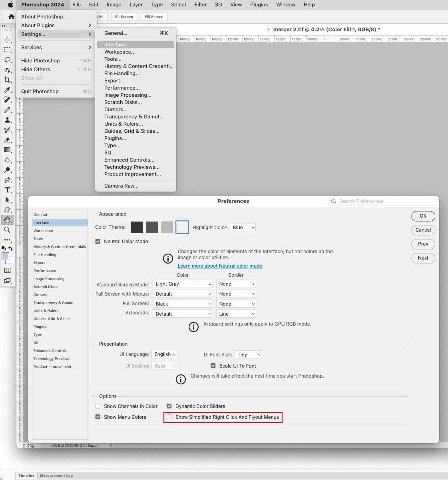Switch to the Measurement Log tab
448x480 pixels.
click(x=56, y=476)
